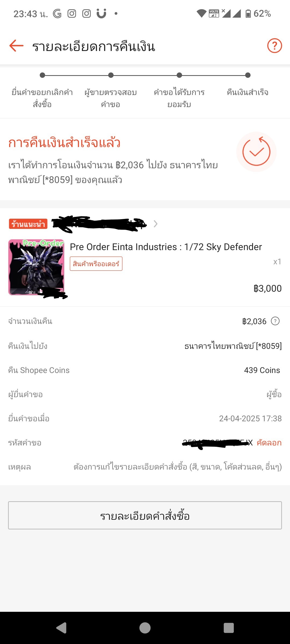Open Pre Order Einta Industries product title
Viewport: 290px width, 644px height.
pos(166,247)
